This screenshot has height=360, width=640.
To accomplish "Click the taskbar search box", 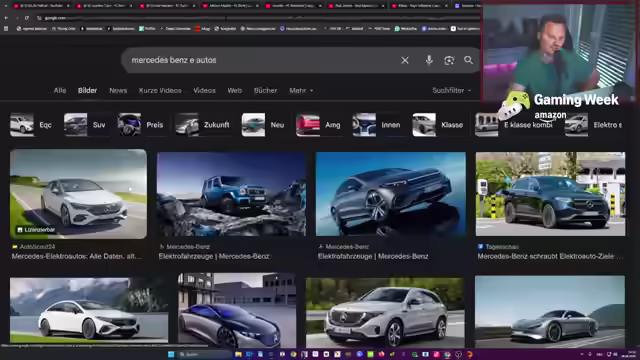I will pyautogui.click(x=204, y=354).
